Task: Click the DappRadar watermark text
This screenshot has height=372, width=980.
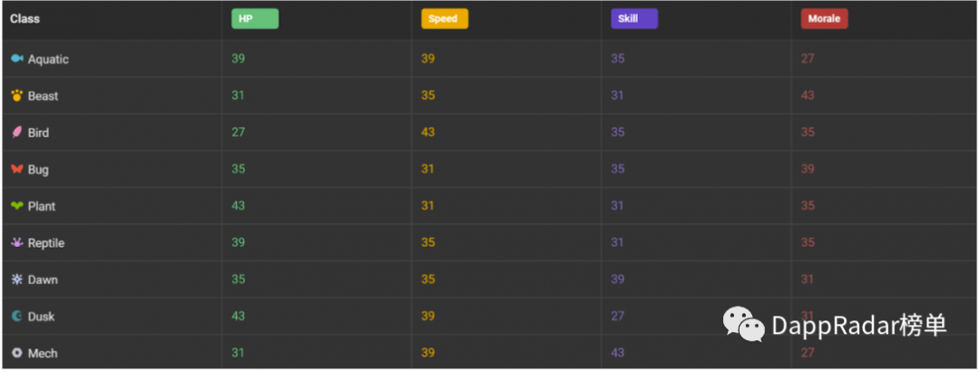Action: pyautogui.click(x=859, y=326)
